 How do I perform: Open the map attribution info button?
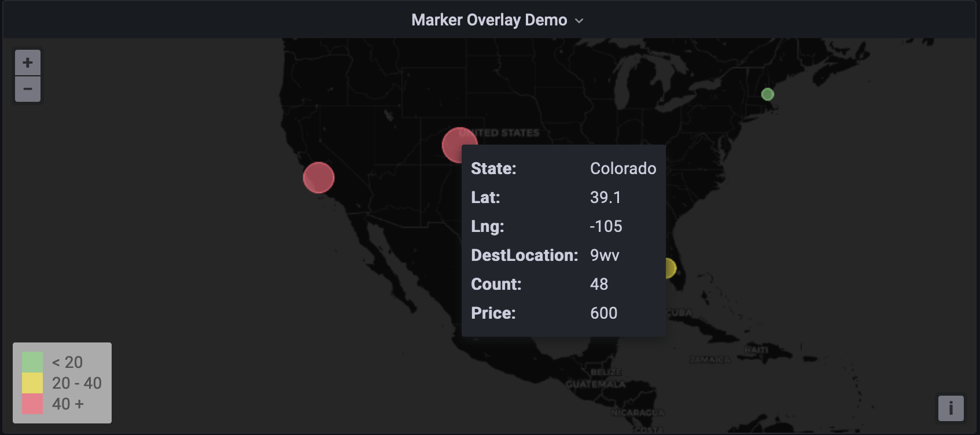click(950, 408)
